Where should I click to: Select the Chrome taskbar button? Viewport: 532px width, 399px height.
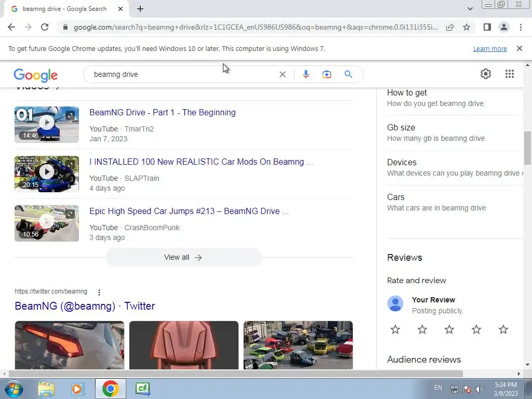click(110, 389)
